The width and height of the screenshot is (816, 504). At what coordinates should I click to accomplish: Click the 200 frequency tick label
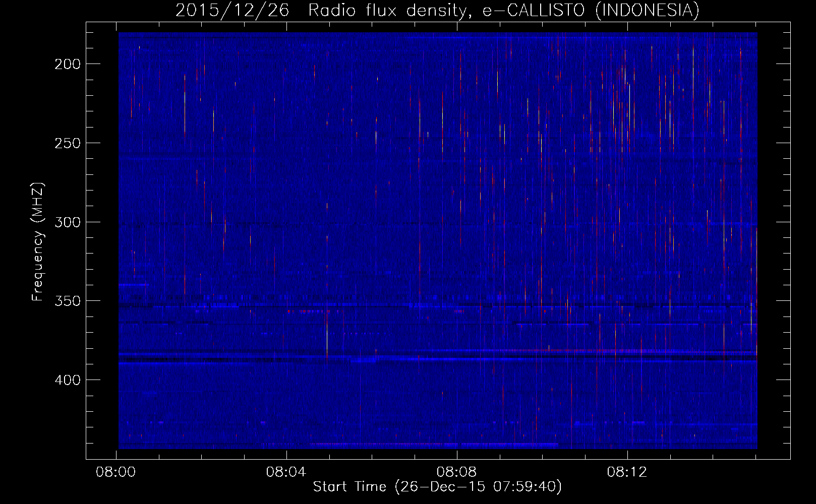(68, 64)
